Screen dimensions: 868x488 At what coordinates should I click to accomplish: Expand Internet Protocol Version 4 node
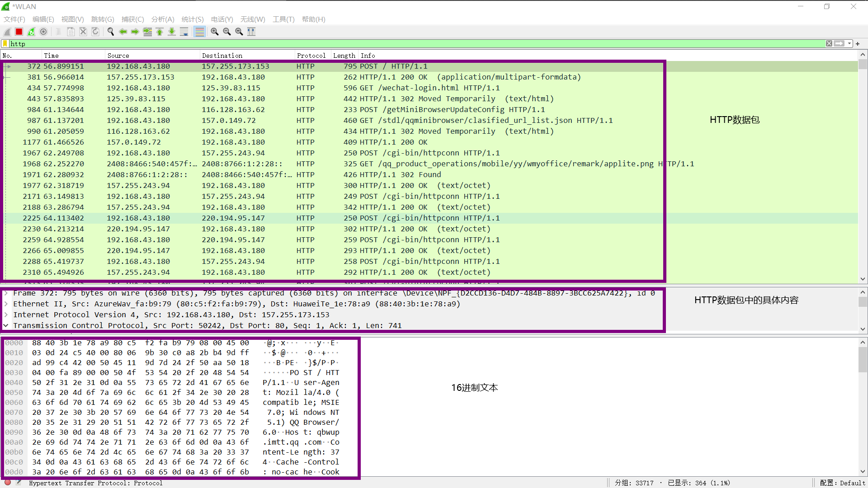[6, 315]
